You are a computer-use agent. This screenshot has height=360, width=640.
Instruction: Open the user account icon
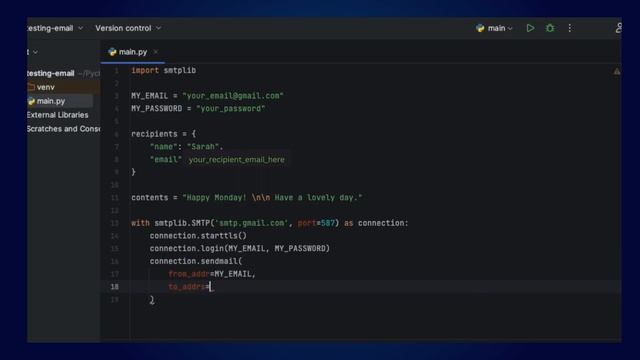pyautogui.click(x=618, y=28)
